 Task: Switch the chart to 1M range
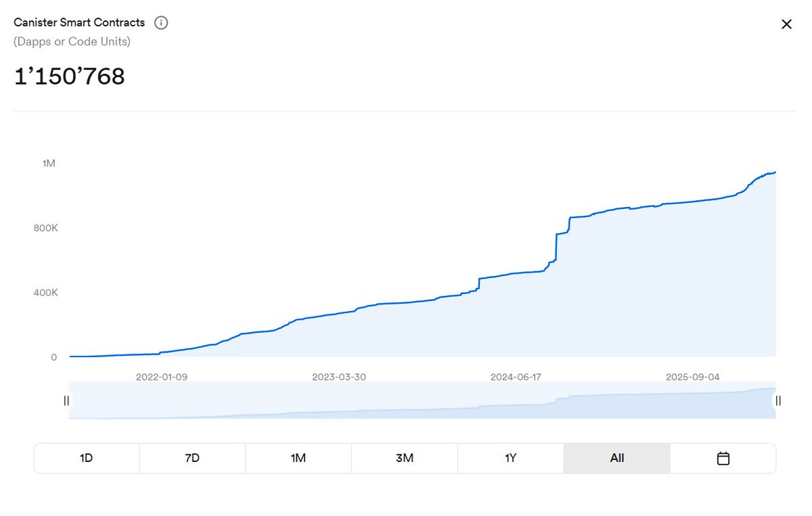point(298,458)
